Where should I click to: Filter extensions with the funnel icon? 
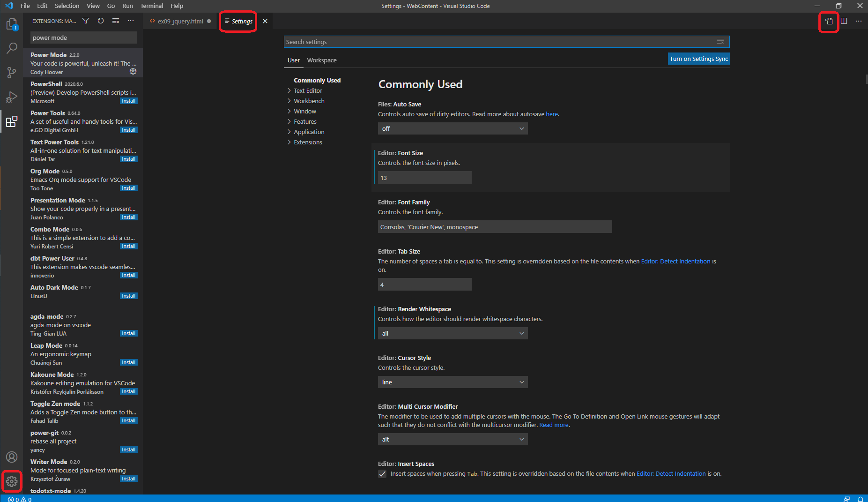tap(86, 21)
